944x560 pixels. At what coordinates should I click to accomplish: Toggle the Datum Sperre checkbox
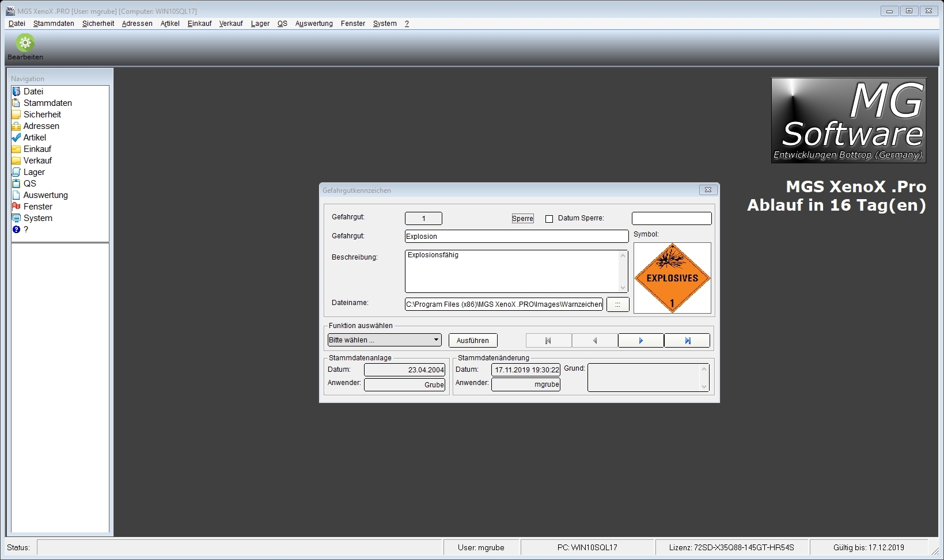549,219
